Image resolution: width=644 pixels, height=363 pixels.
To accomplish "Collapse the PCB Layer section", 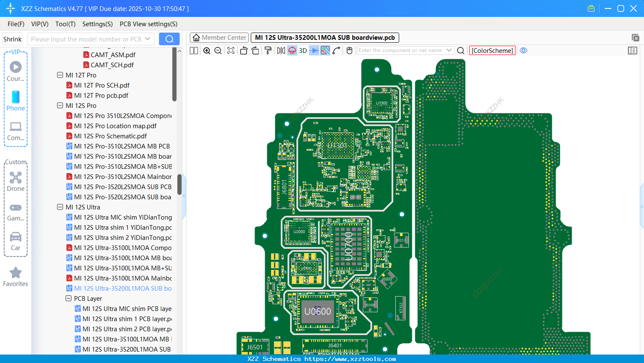I will pos(69,298).
